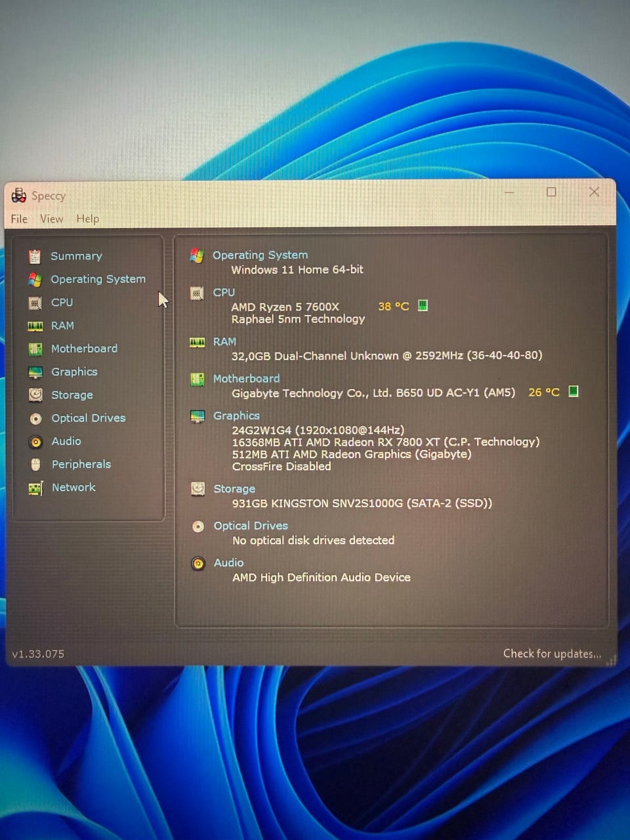
Task: Click the Network icon in sidebar
Action: (x=35, y=488)
